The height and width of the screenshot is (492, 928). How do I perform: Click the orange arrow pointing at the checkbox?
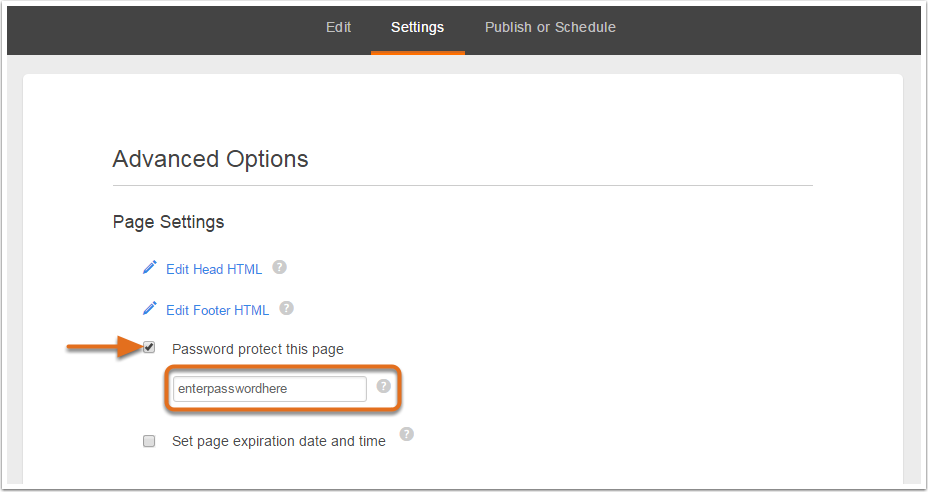105,347
